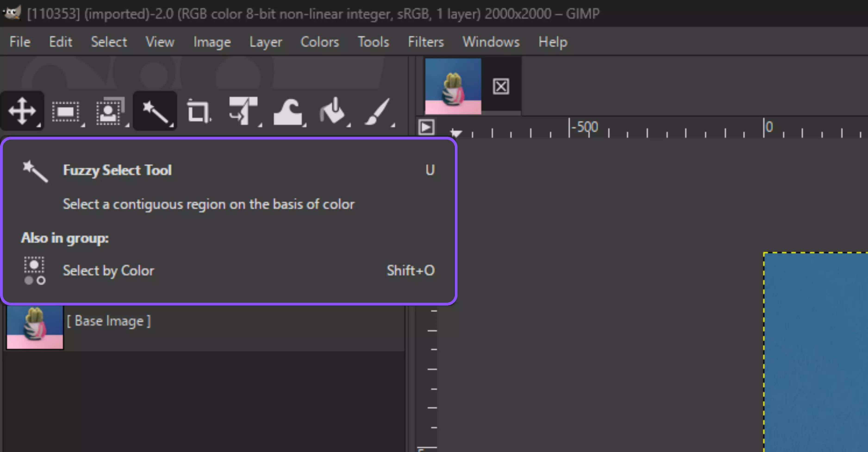This screenshot has height=452, width=868.
Task: Select the Rectangle Select tool
Action: (x=66, y=111)
